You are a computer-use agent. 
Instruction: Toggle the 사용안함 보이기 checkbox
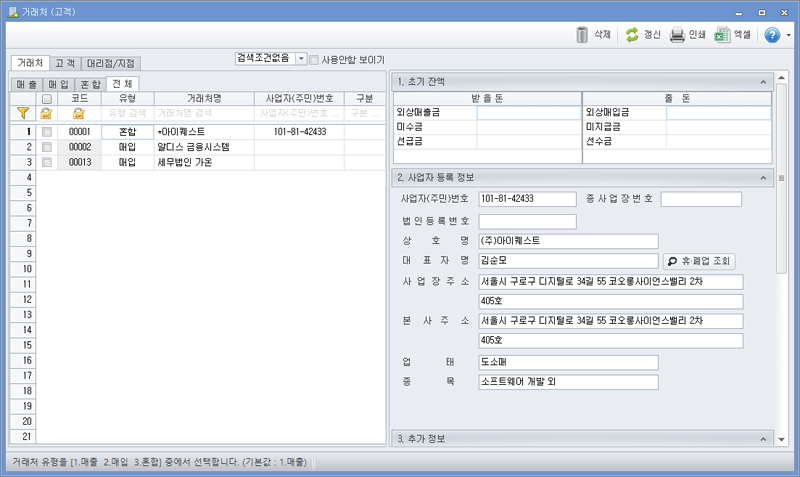315,60
